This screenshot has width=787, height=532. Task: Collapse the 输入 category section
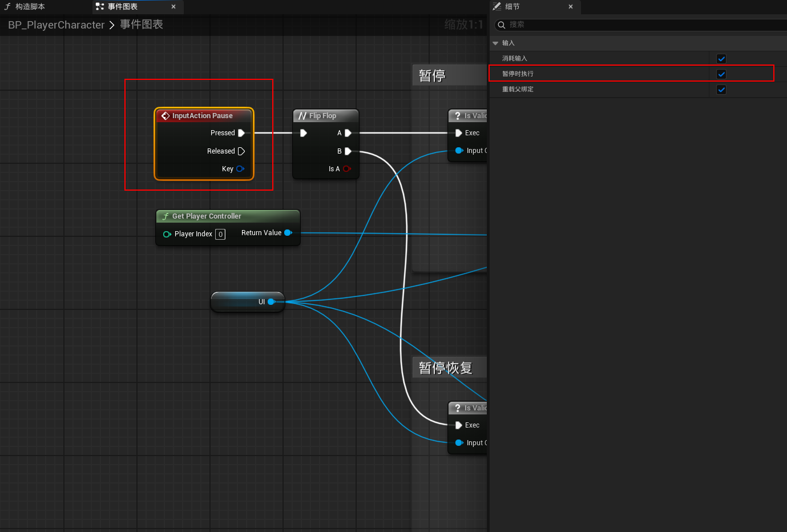pos(495,43)
